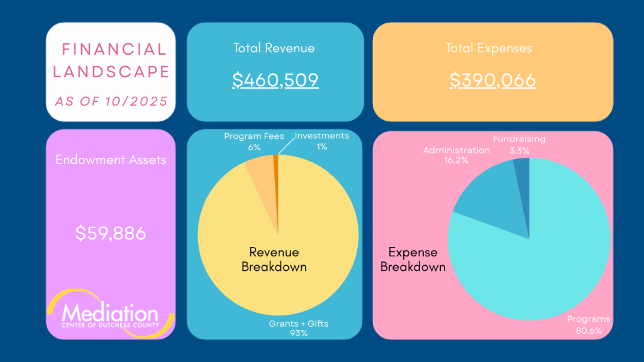
Task: Select the dark blue Fundraising pie slice
Action: coord(522,170)
